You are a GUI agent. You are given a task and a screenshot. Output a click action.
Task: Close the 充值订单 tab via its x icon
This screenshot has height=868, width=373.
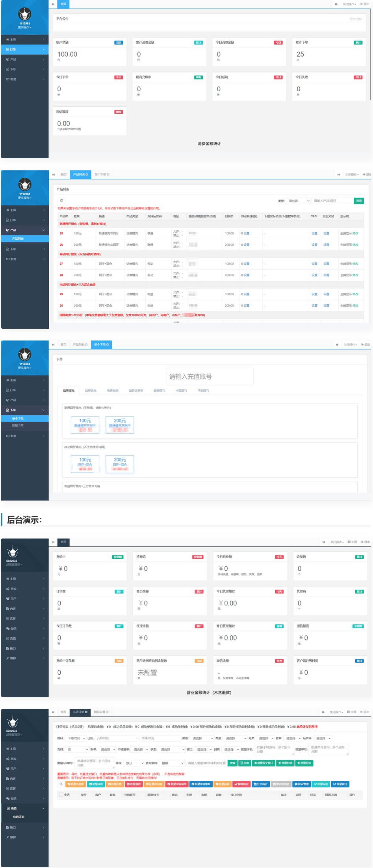pos(86,712)
